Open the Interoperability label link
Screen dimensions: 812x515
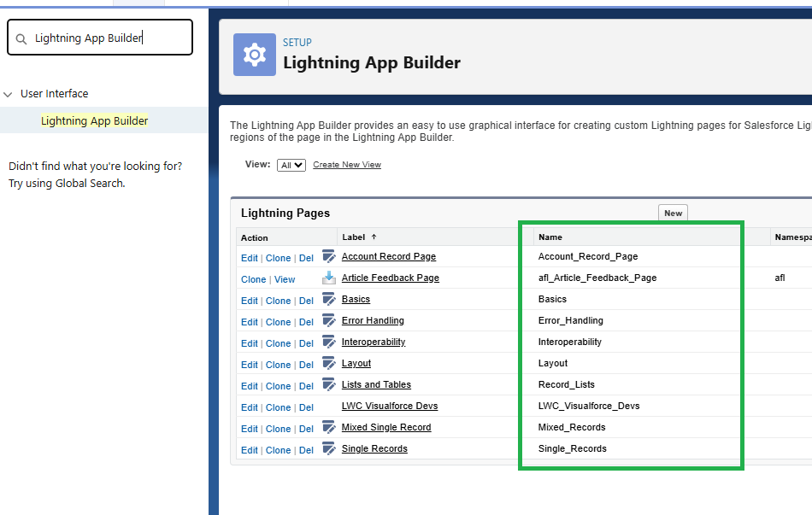pos(374,342)
